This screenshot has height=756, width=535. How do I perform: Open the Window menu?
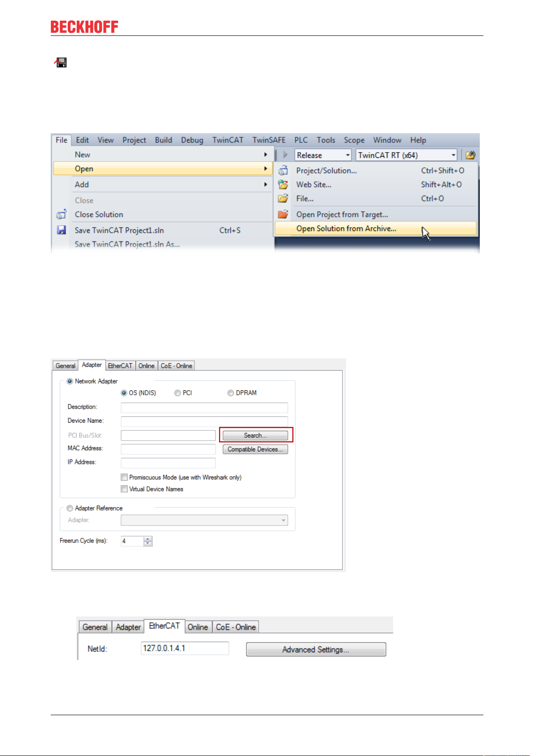click(x=387, y=140)
